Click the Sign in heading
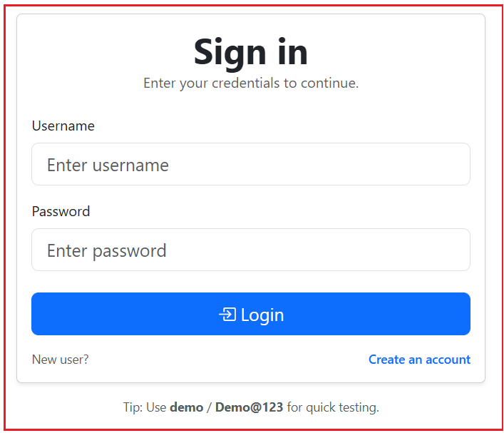Screen dimensions: 504x433 pyautogui.click(x=251, y=52)
